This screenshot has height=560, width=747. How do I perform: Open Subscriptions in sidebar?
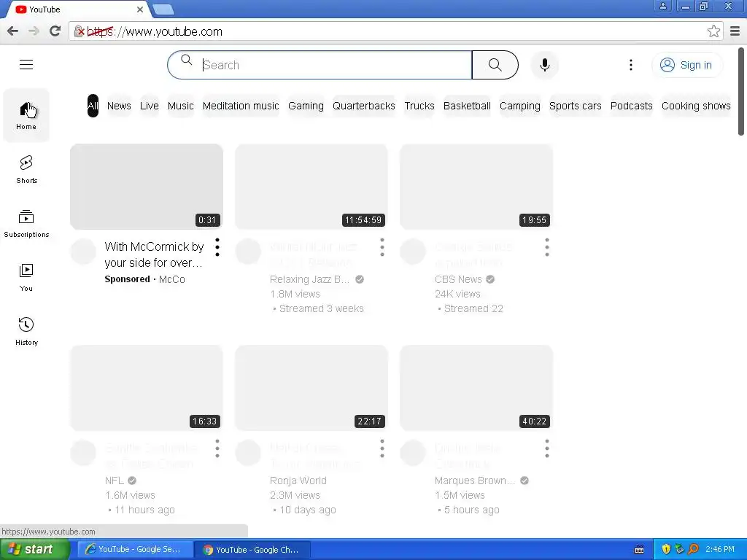click(26, 223)
